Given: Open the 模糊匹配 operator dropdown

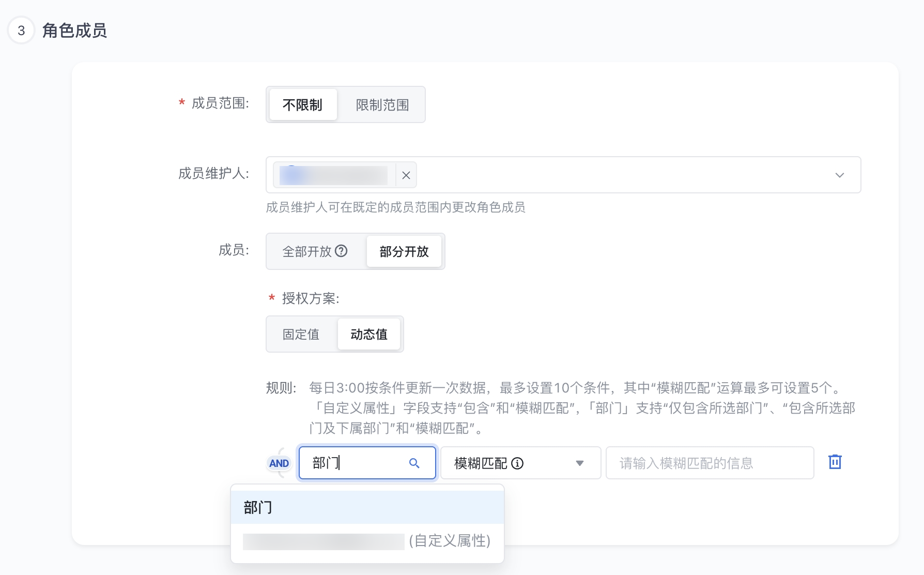Looking at the screenshot, I should tap(579, 463).
